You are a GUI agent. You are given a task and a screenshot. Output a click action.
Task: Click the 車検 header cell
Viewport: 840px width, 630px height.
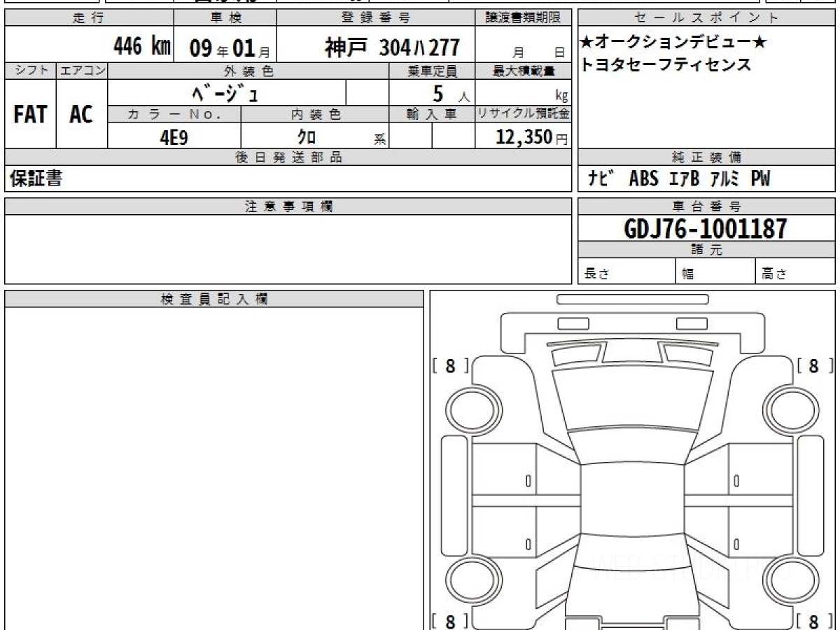point(225,18)
